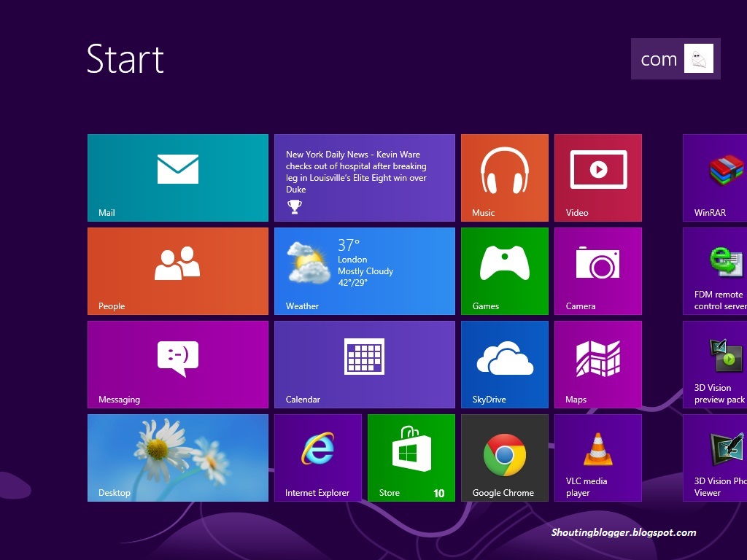Open the Maps app tile
Image resolution: width=747 pixels, height=560 pixels.
[x=597, y=364]
